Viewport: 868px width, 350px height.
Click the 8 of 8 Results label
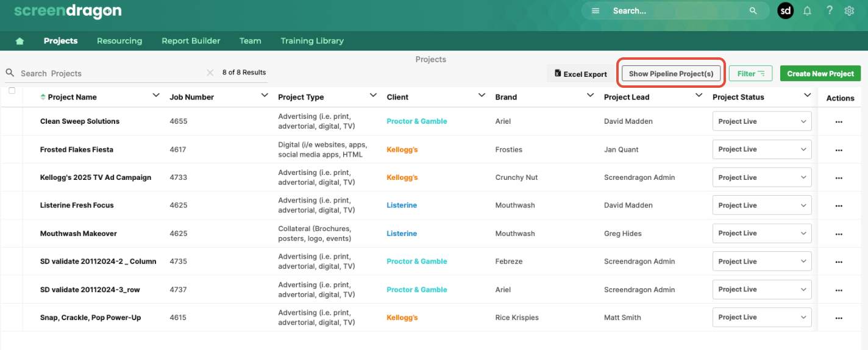[244, 73]
